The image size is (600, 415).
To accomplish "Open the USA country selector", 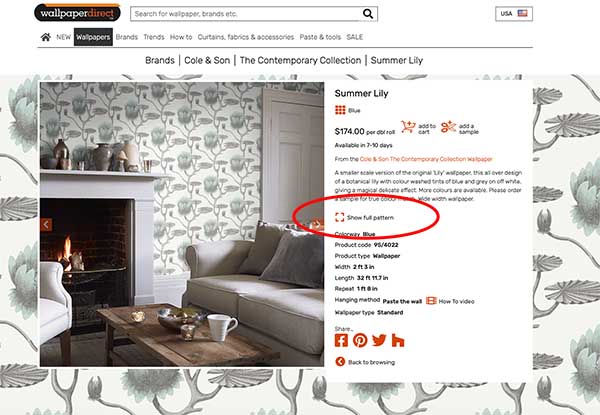I will 514,14.
